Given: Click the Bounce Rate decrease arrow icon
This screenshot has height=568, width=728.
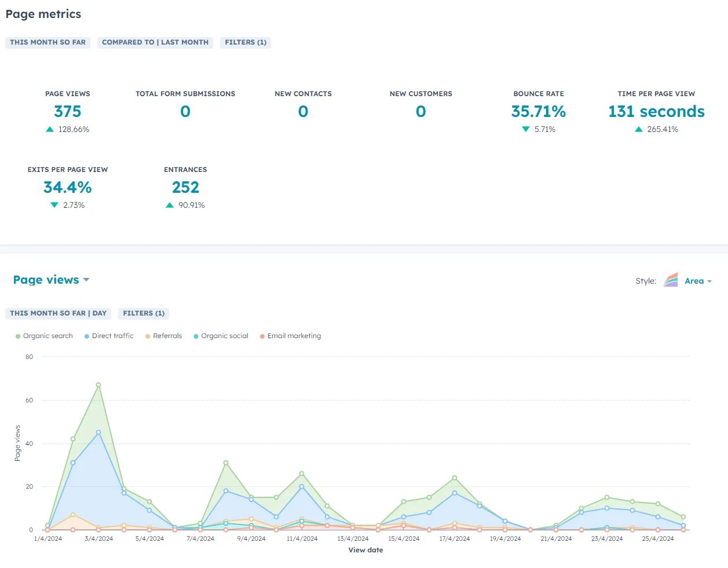Looking at the screenshot, I should coord(526,130).
